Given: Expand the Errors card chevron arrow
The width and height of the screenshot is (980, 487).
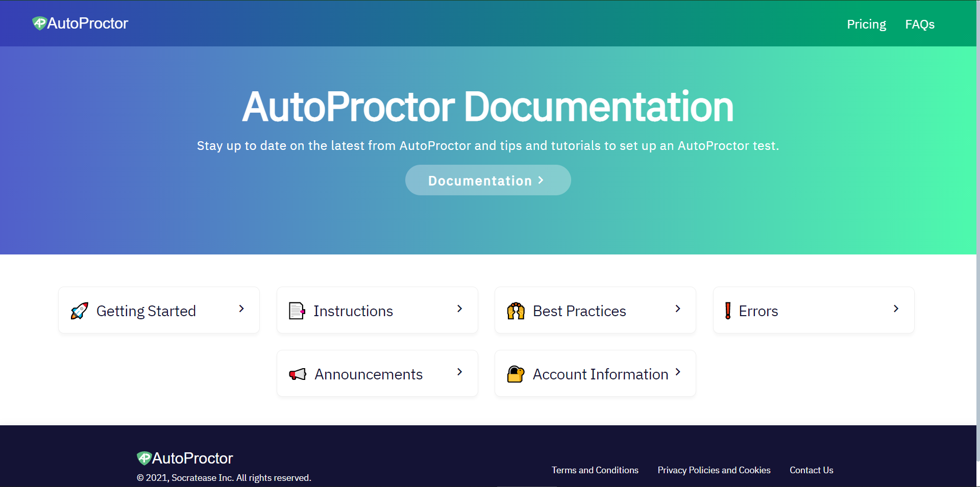Looking at the screenshot, I should [x=896, y=309].
